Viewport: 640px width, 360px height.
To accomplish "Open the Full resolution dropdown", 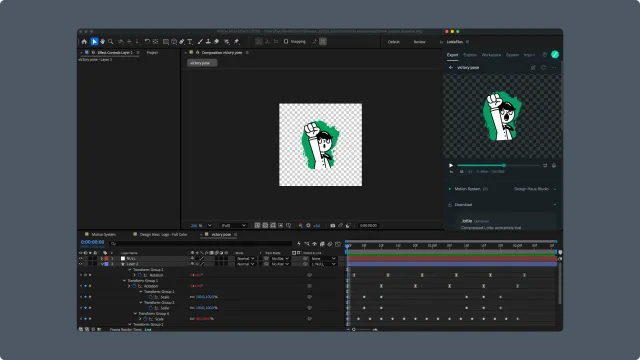I will pos(233,225).
